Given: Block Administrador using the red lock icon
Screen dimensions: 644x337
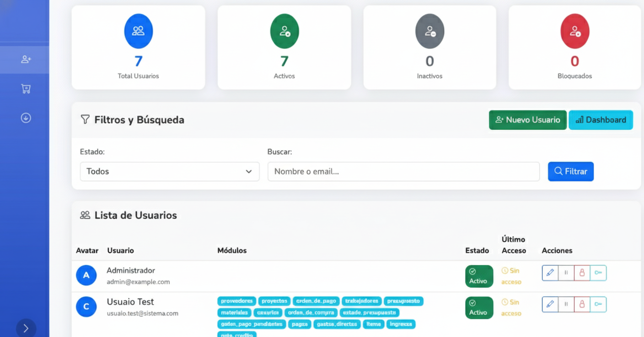Looking at the screenshot, I should click(x=582, y=273).
